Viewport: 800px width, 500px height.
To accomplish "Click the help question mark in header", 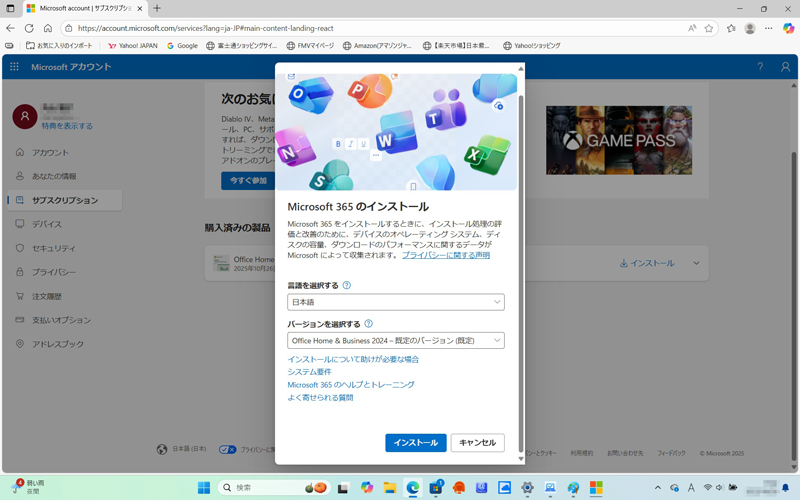I will pos(759,67).
